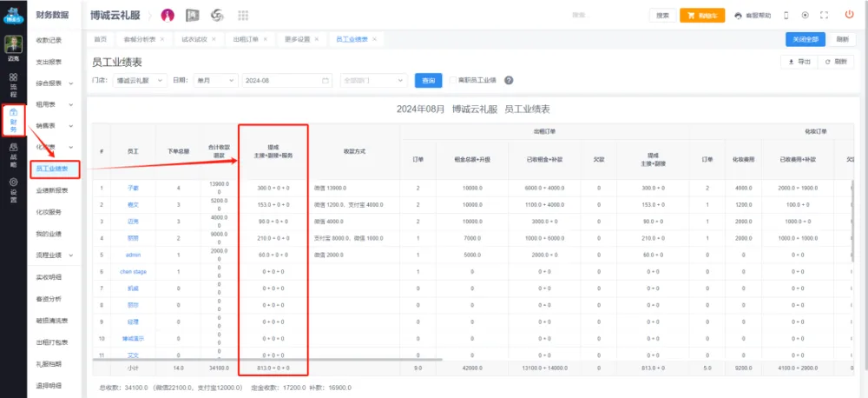Click the 导出 export button
This screenshot has height=398, width=868.
(799, 62)
